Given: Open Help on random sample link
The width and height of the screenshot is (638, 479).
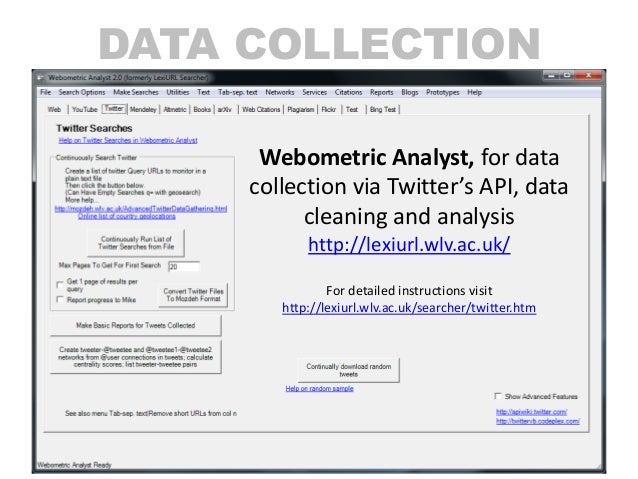Looking at the screenshot, I should click(x=319, y=389).
